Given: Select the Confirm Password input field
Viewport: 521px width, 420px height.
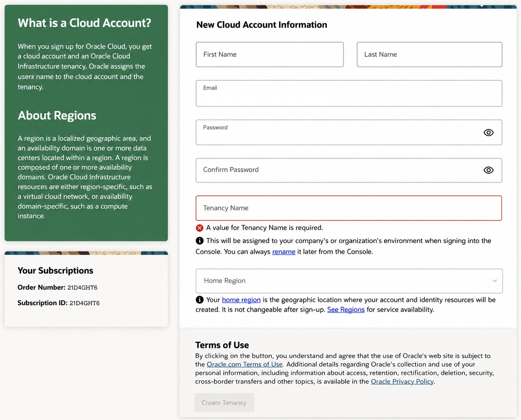Looking at the screenshot, I should (349, 170).
